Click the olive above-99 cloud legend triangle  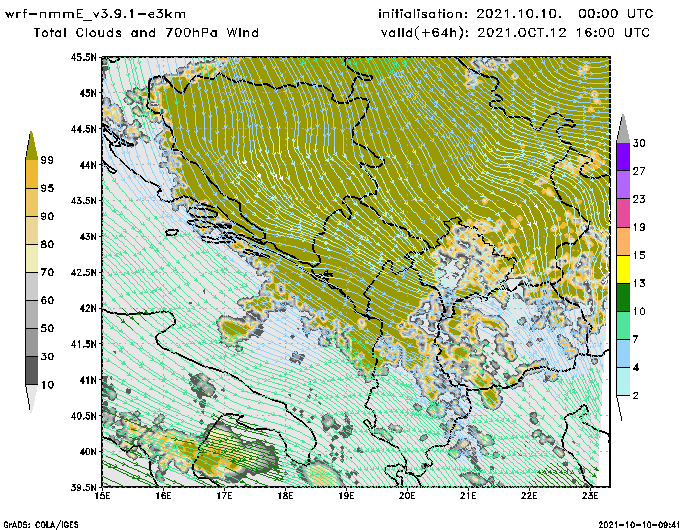[x=31, y=146]
